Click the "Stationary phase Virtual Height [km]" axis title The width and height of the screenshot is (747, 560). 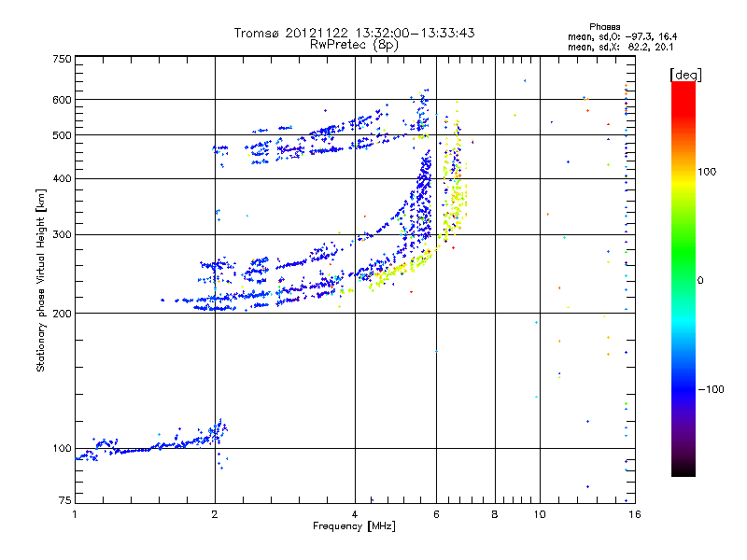pos(41,281)
